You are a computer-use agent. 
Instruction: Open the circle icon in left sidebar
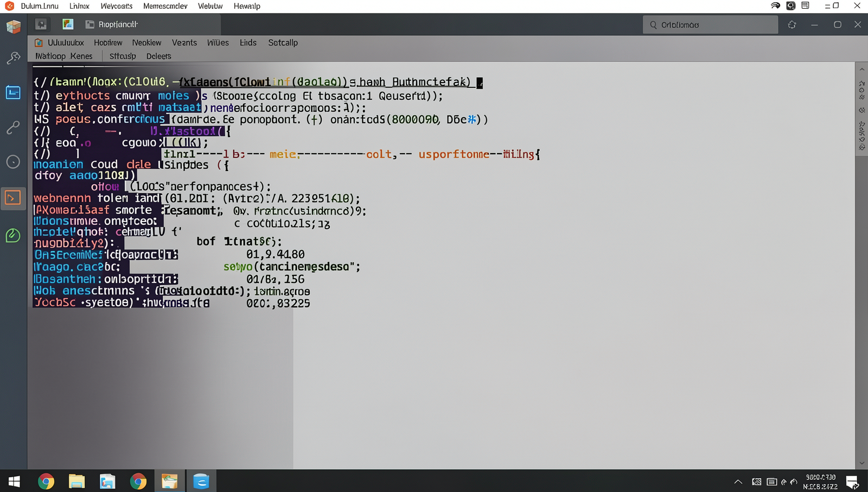point(13,162)
